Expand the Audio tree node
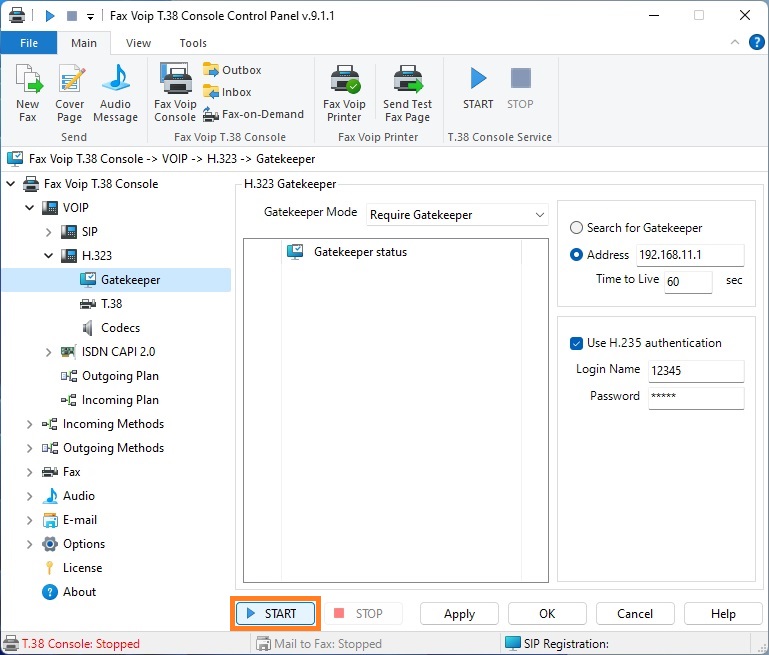The width and height of the screenshot is (769, 655). point(29,496)
